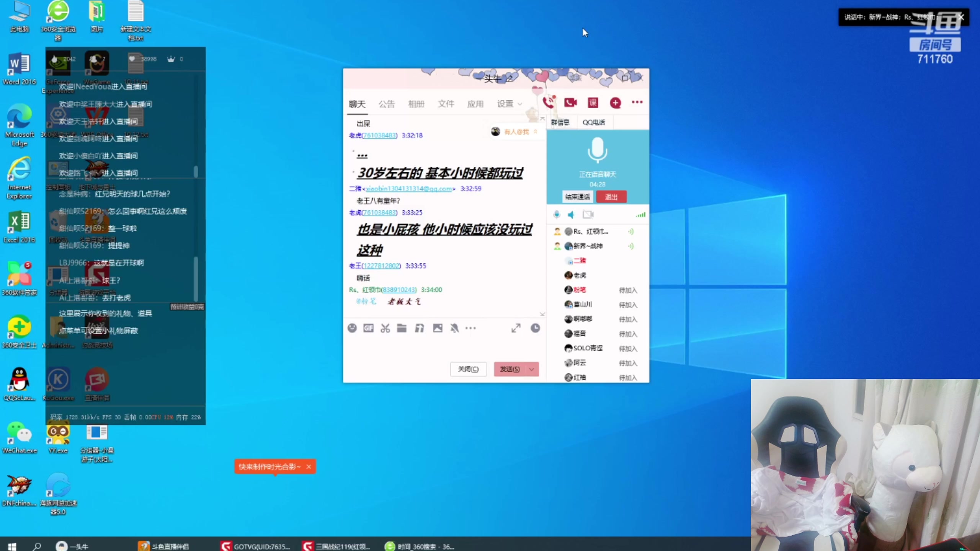Open extra input tools ellipsis
Screen dimensions: 980x551
pos(470,328)
